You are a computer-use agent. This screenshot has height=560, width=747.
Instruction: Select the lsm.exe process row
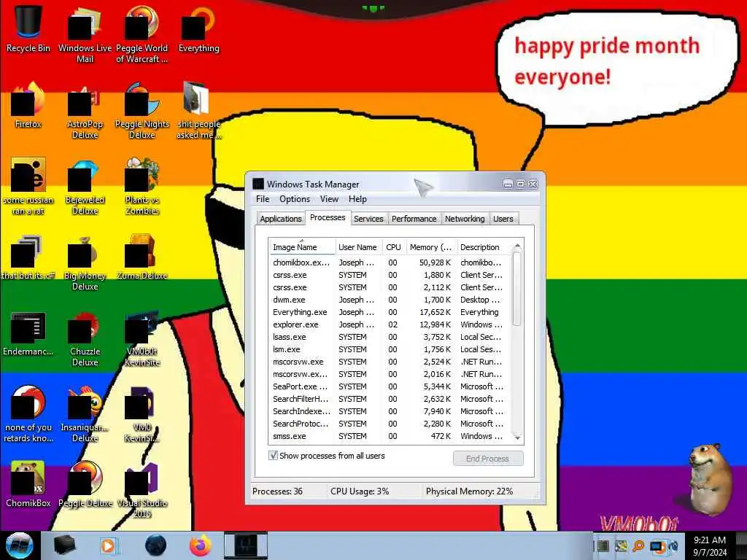(390, 349)
